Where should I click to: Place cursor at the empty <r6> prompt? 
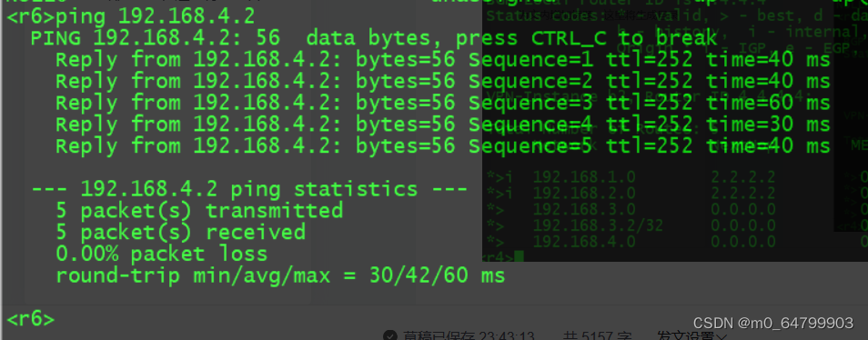31,319
